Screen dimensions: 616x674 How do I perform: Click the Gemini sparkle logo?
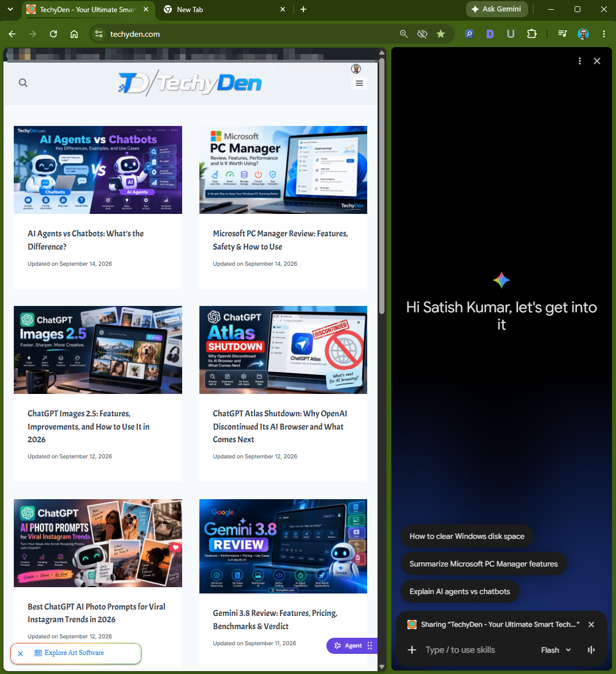[x=501, y=280]
